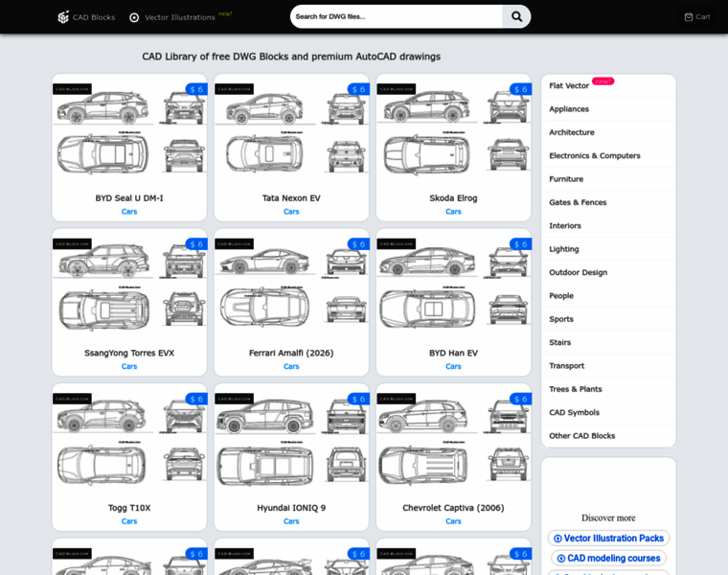The width and height of the screenshot is (728, 575).
Task: Click the CAD Blocks cube logo icon
Action: point(63,17)
